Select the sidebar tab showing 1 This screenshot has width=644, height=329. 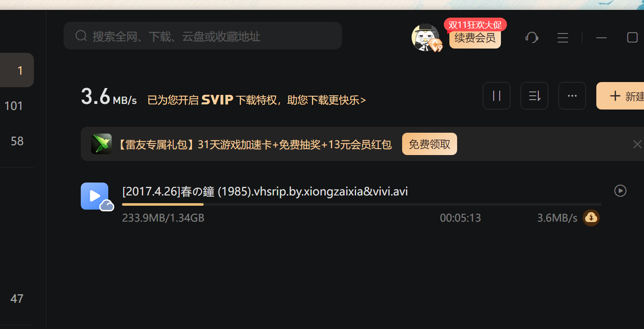[17, 70]
